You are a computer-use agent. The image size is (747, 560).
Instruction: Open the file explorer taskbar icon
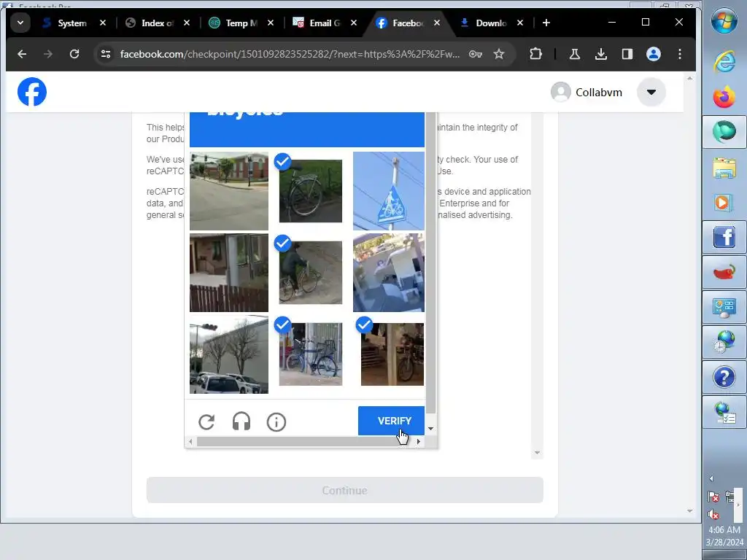pos(724,168)
